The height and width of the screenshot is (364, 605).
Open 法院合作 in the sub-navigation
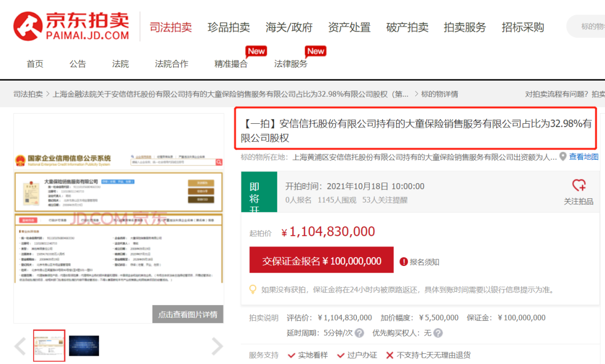click(x=172, y=64)
